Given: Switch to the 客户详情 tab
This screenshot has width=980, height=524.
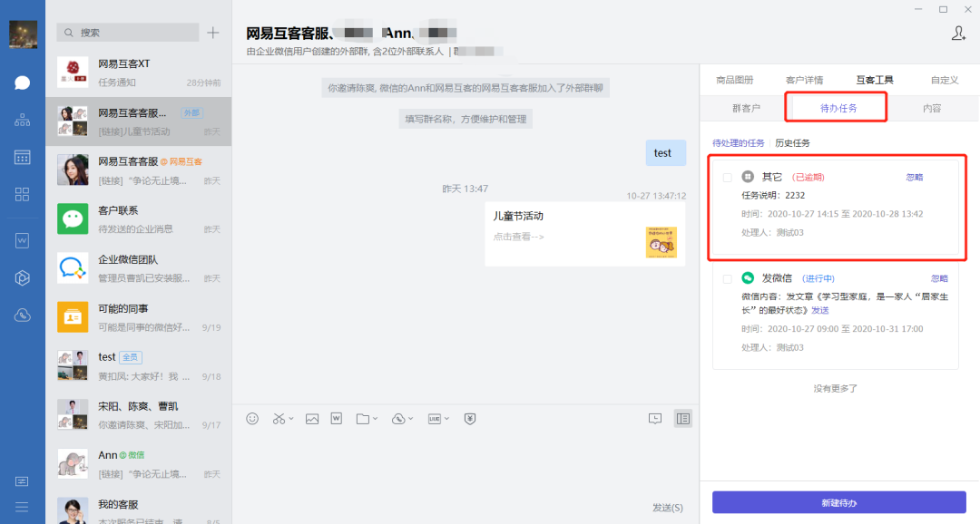Looking at the screenshot, I should 804,80.
